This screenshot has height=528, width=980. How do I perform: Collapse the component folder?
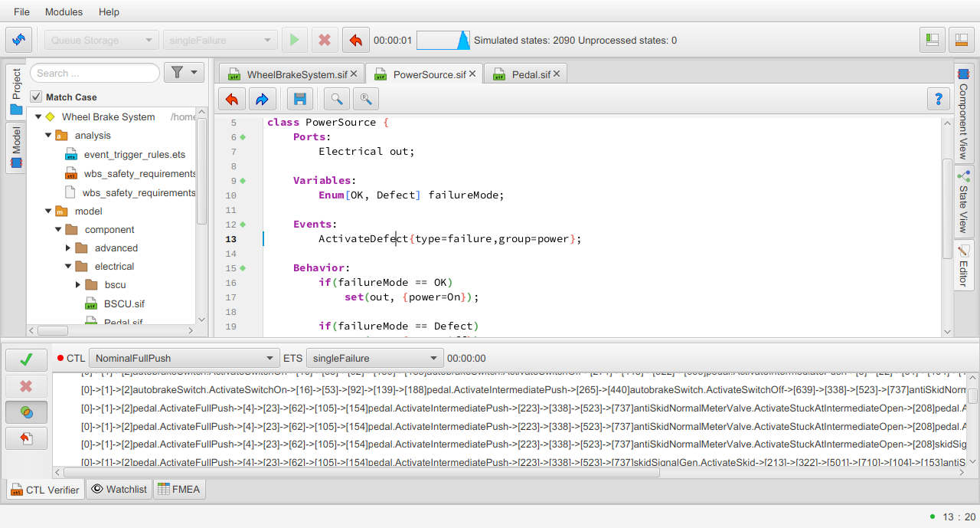click(x=57, y=230)
